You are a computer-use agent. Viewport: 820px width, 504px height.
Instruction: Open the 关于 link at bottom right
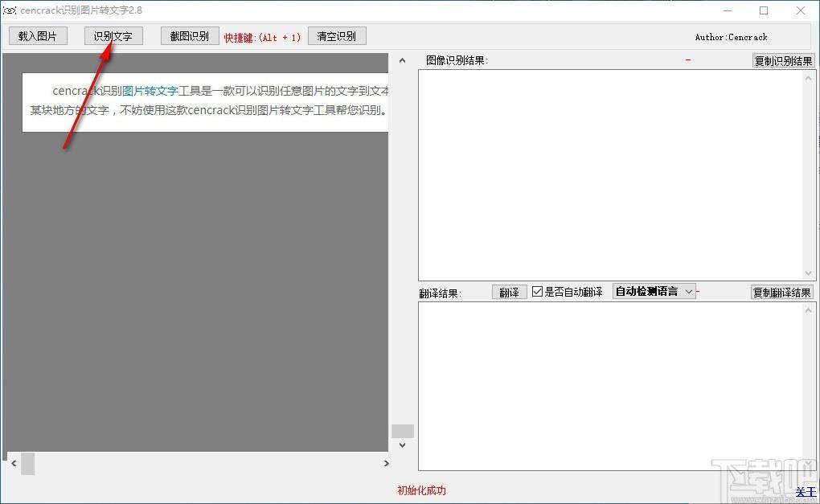pyautogui.click(x=806, y=492)
